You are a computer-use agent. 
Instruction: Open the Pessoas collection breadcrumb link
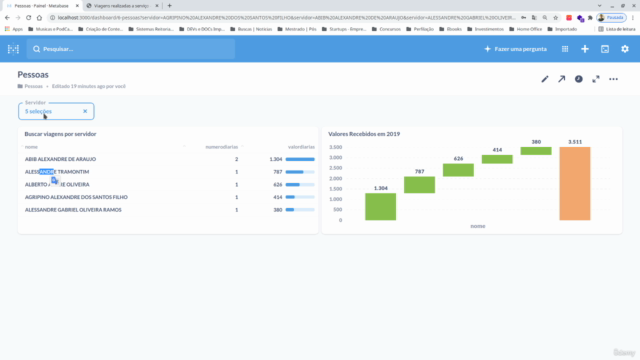[x=30, y=86]
